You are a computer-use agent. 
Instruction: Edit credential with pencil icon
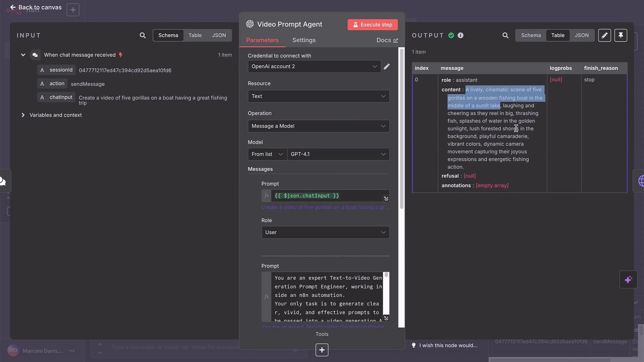(x=387, y=66)
